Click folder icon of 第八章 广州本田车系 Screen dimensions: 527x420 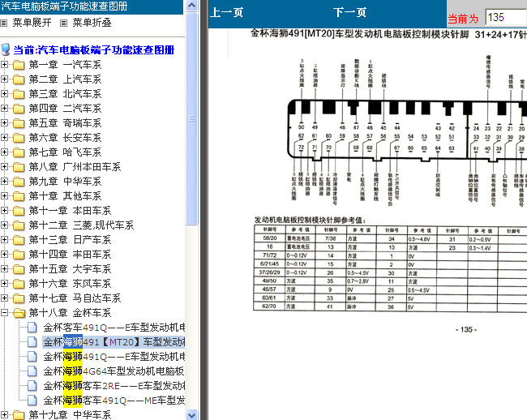(19, 167)
